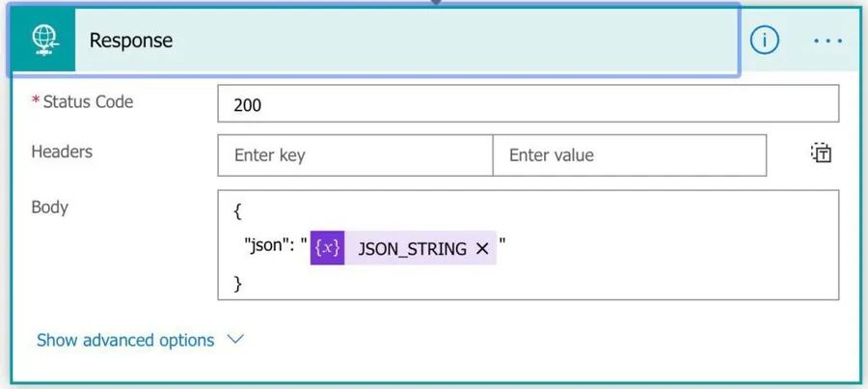Click the Body label
Image resolution: width=868 pixels, height=389 pixels.
click(x=50, y=208)
